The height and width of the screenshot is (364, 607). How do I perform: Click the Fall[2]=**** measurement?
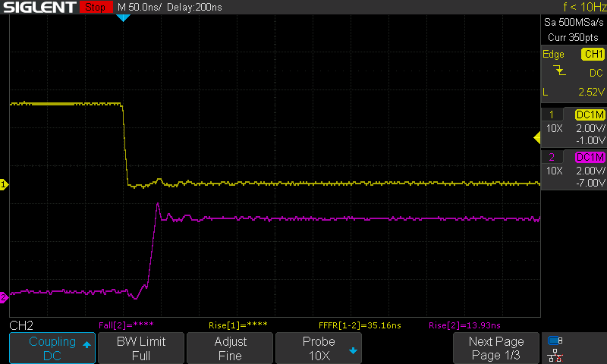[x=126, y=325]
